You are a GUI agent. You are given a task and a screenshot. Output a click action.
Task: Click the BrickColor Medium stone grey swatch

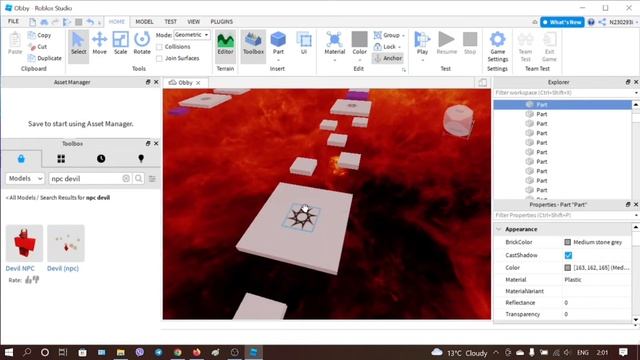[x=567, y=242]
